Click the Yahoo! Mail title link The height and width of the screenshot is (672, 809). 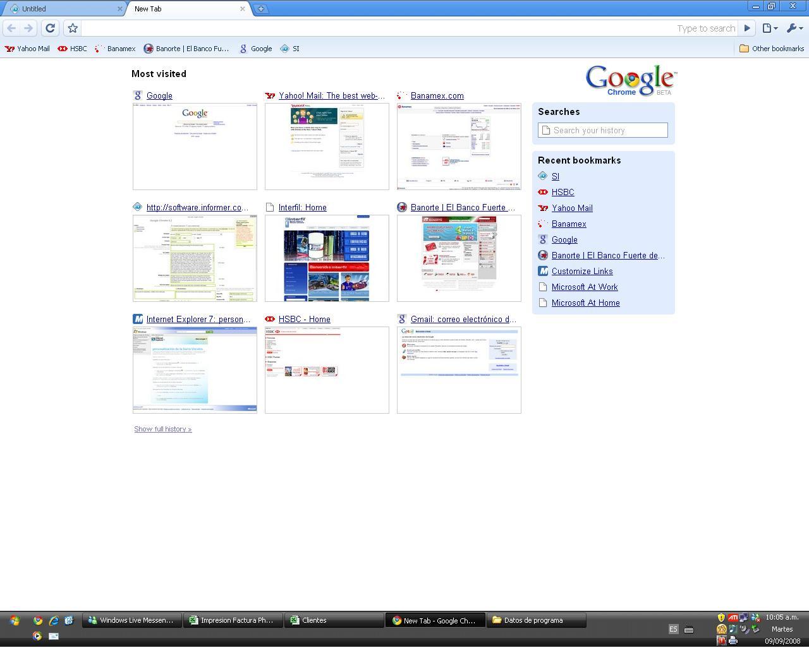[332, 96]
